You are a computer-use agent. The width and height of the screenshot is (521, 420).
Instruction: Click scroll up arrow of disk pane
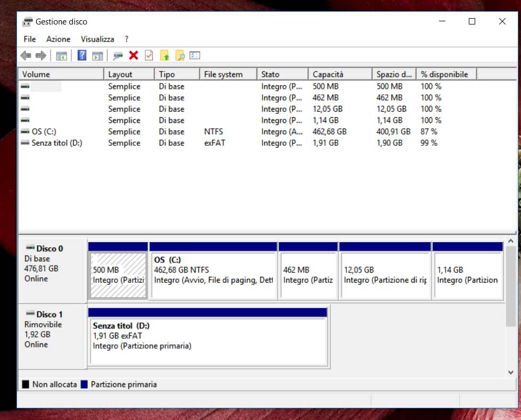point(511,241)
